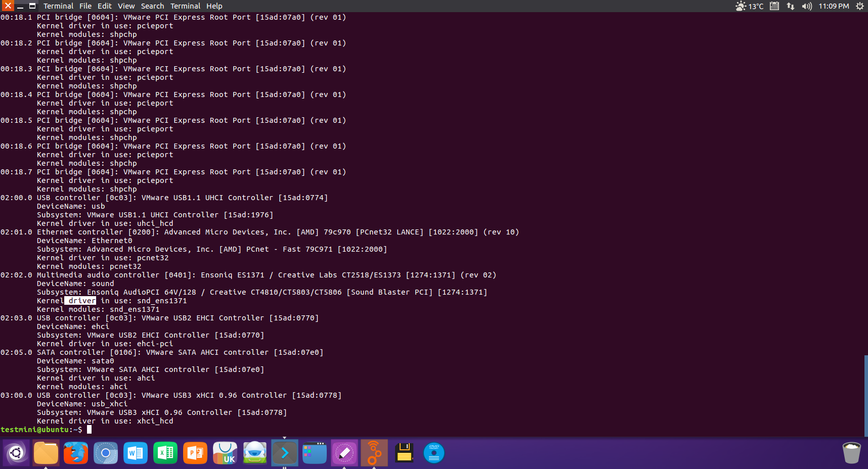
Task: Click the highlighted word "driver"
Action: pos(80,301)
